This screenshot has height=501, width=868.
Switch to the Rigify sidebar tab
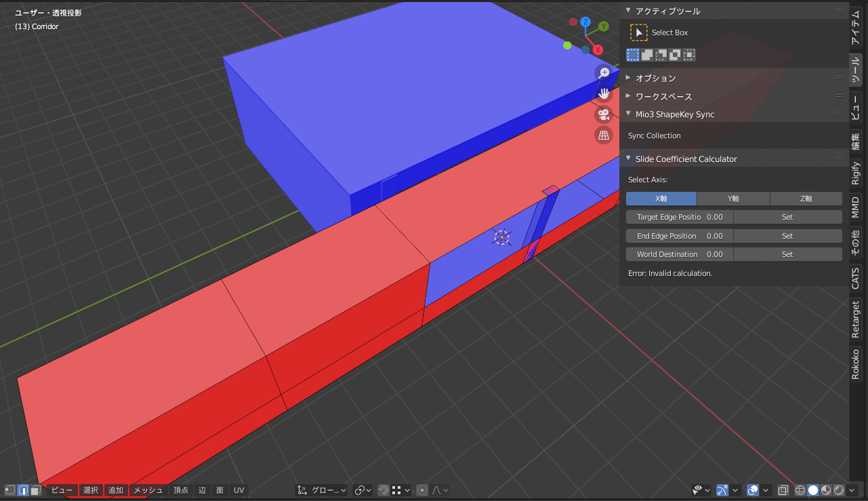pos(856,174)
